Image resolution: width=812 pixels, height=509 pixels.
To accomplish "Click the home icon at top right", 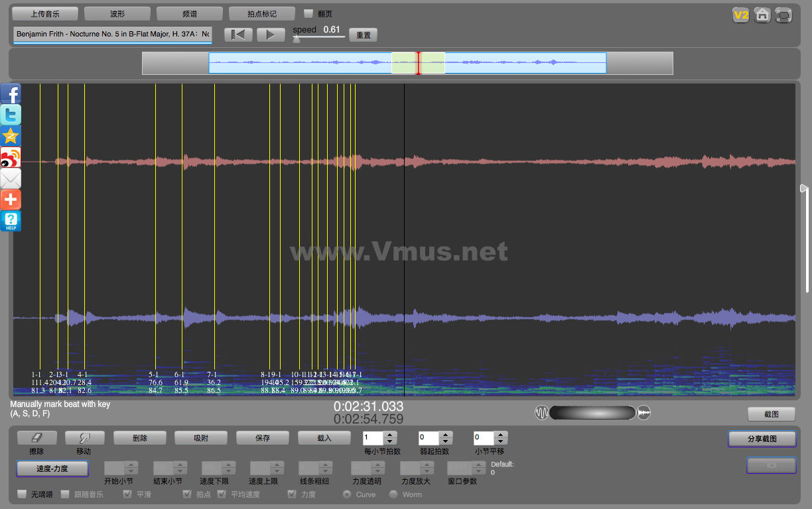I will pyautogui.click(x=762, y=15).
